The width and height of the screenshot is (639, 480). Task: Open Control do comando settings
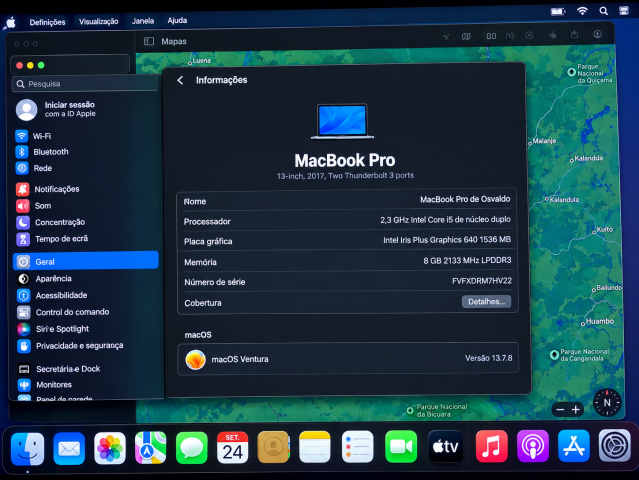coord(63,312)
